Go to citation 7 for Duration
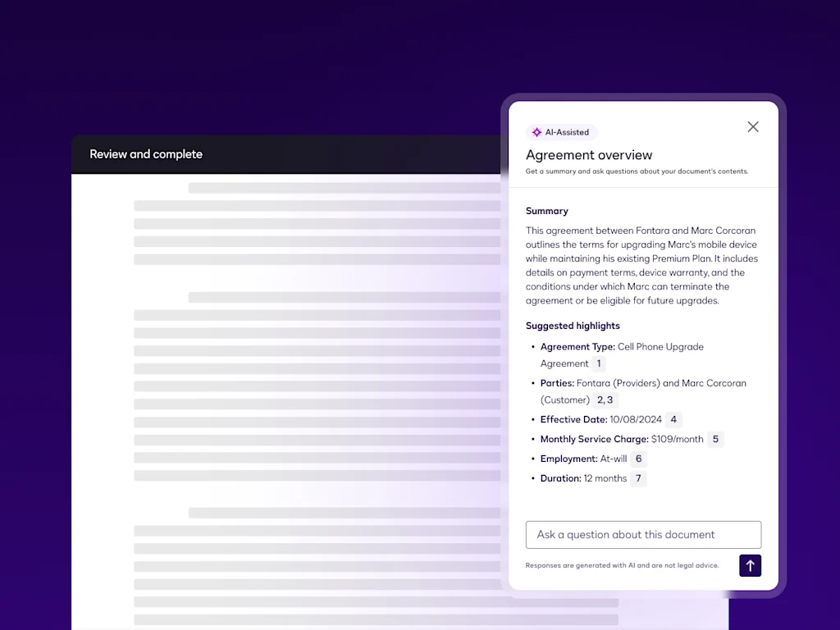Viewport: 840px width, 630px height. point(637,478)
